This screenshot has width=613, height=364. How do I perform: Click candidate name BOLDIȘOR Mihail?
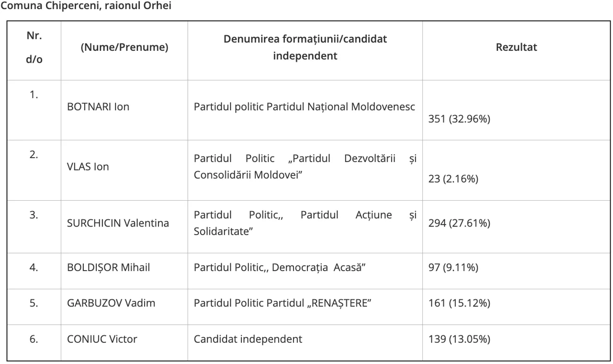pos(108,268)
